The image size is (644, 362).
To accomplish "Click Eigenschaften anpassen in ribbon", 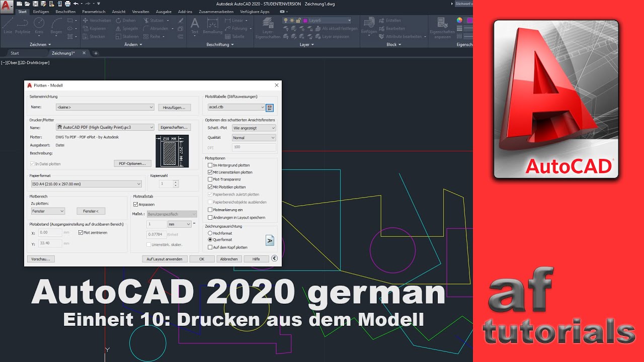I will 443,28.
